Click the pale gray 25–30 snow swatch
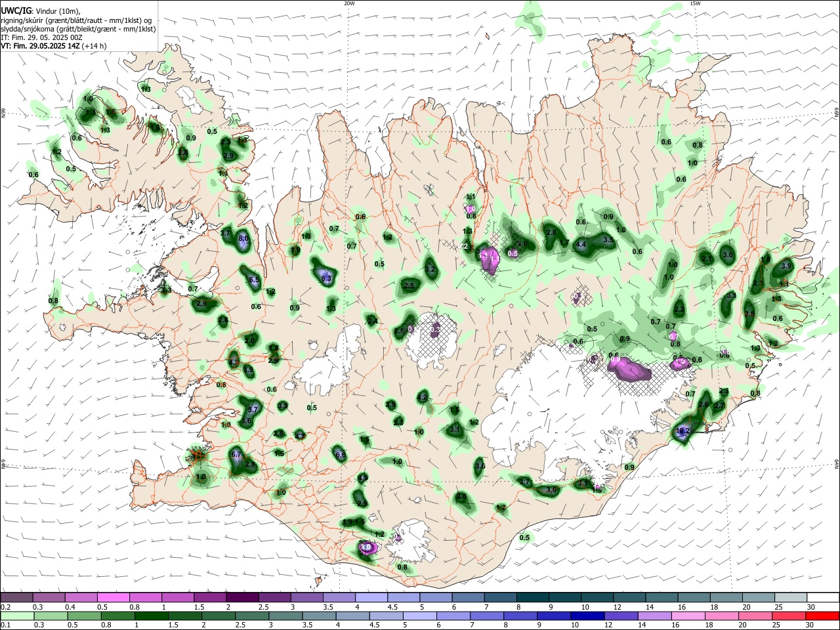840x630 pixels. point(790,598)
